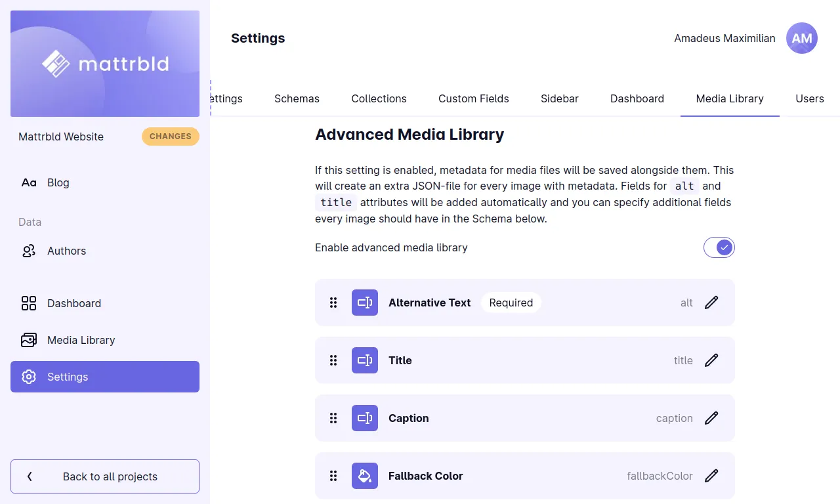840x504 pixels.
Task: Click the CHANGES badge next to Mattrbld Website
Action: pos(170,136)
